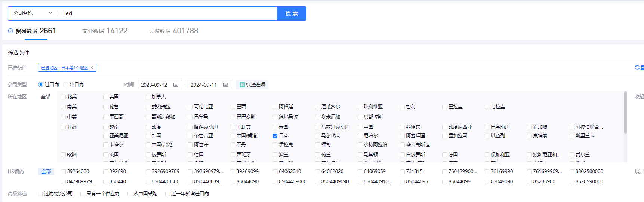
Task: Remove the 已选地区 filter tag with X
Action: [x=92, y=68]
